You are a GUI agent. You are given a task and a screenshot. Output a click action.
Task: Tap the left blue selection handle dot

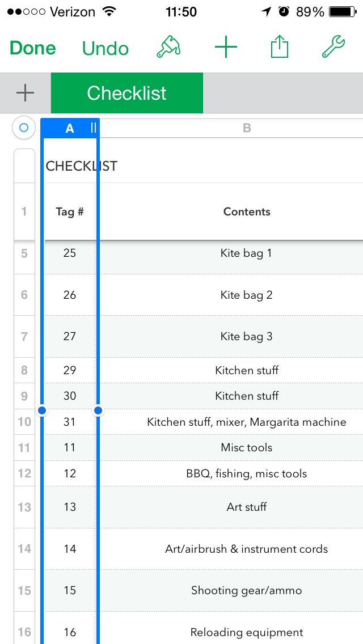pos(42,410)
